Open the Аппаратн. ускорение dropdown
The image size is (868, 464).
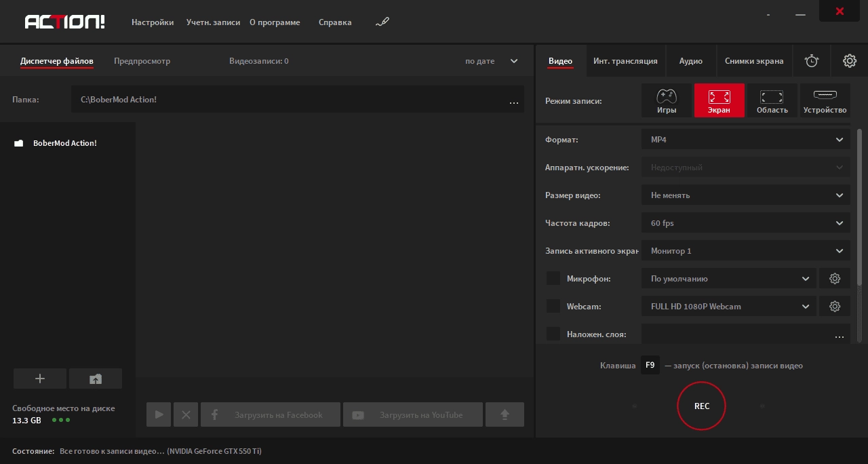click(746, 168)
